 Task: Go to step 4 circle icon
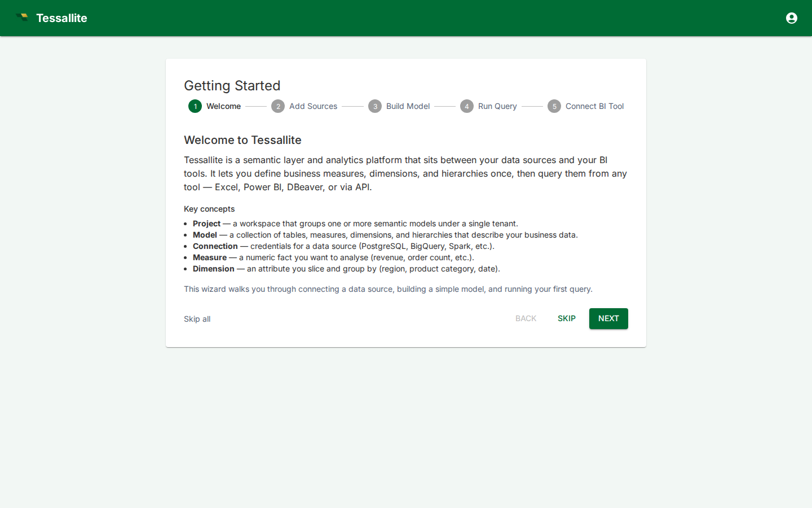coord(467,106)
